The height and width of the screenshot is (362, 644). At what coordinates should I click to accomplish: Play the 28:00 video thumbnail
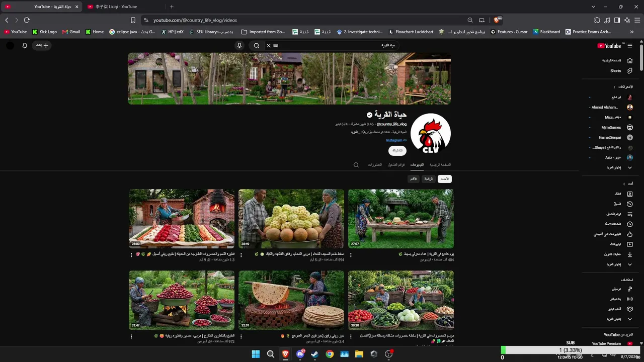click(x=182, y=219)
